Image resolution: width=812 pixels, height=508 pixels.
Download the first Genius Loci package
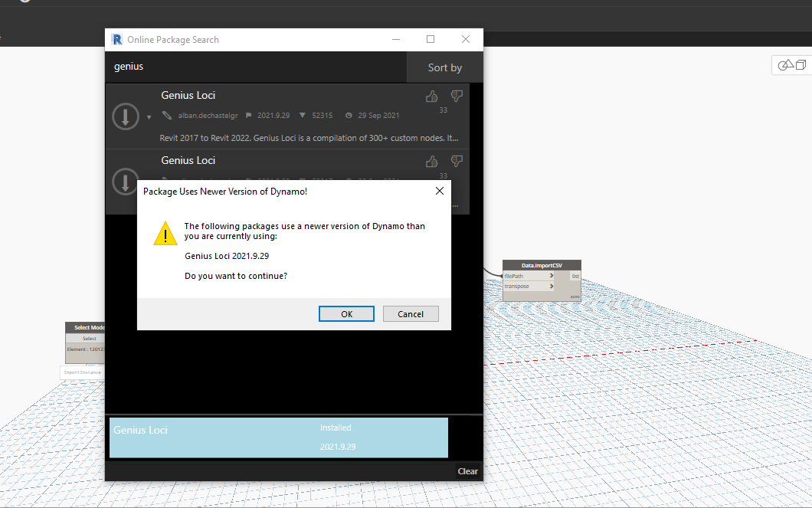(x=126, y=116)
